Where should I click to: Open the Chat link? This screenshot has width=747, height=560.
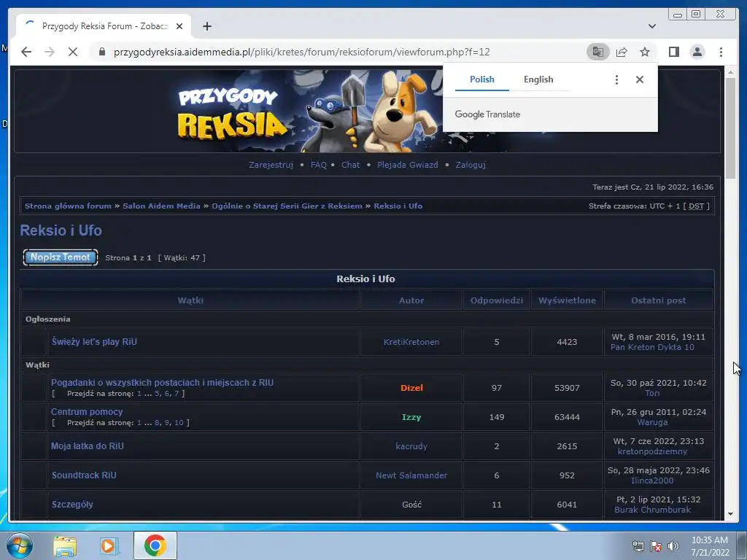point(350,165)
